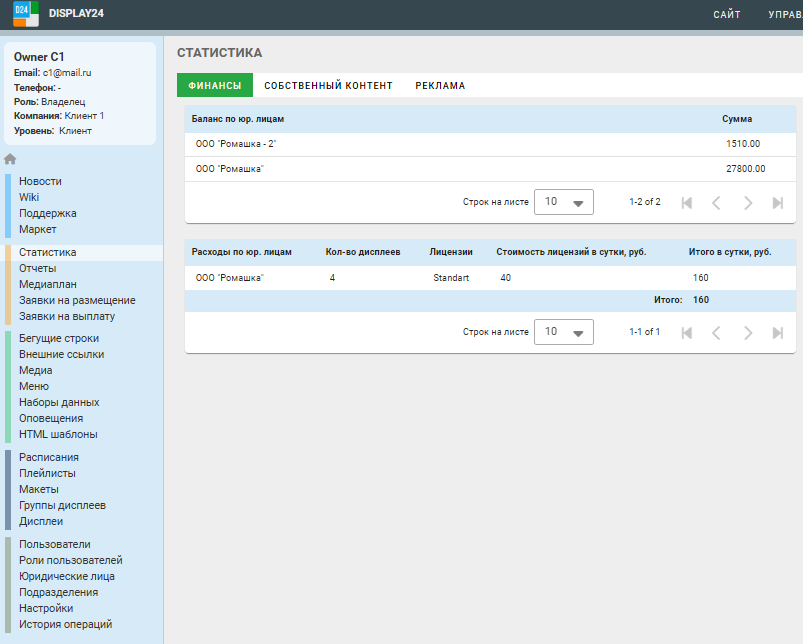Go to next page in expenses table

747,332
